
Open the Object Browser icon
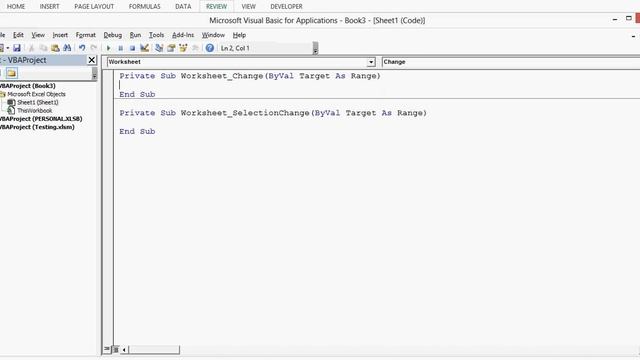(183, 48)
